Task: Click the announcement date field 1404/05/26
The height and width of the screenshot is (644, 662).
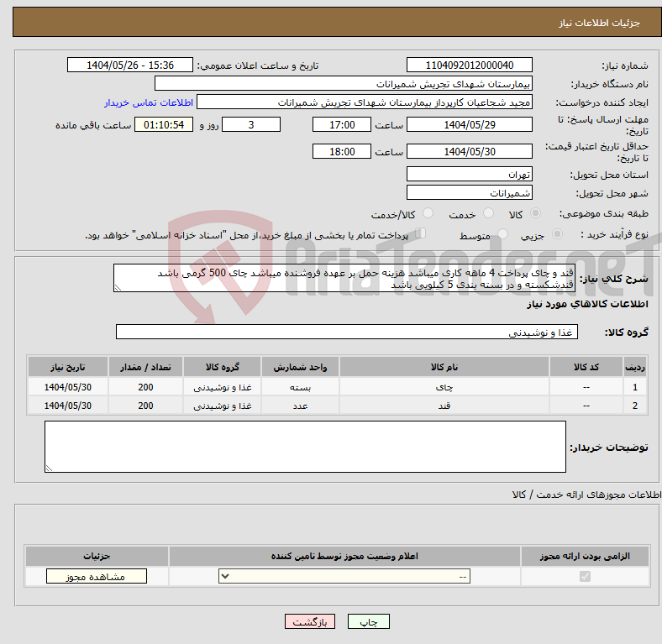Action: point(130,65)
